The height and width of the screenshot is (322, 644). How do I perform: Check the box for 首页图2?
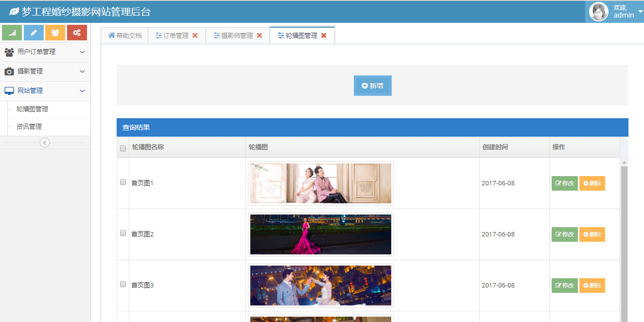point(123,233)
